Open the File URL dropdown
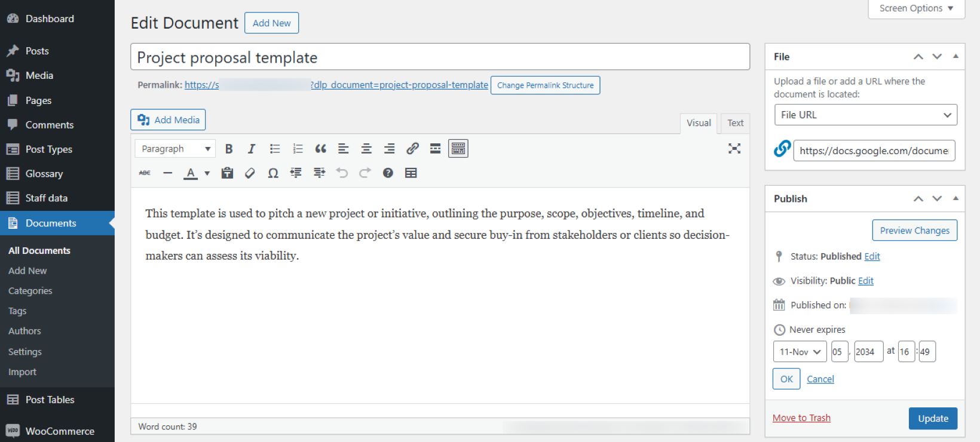Image resolution: width=980 pixels, height=442 pixels. pyautogui.click(x=865, y=115)
